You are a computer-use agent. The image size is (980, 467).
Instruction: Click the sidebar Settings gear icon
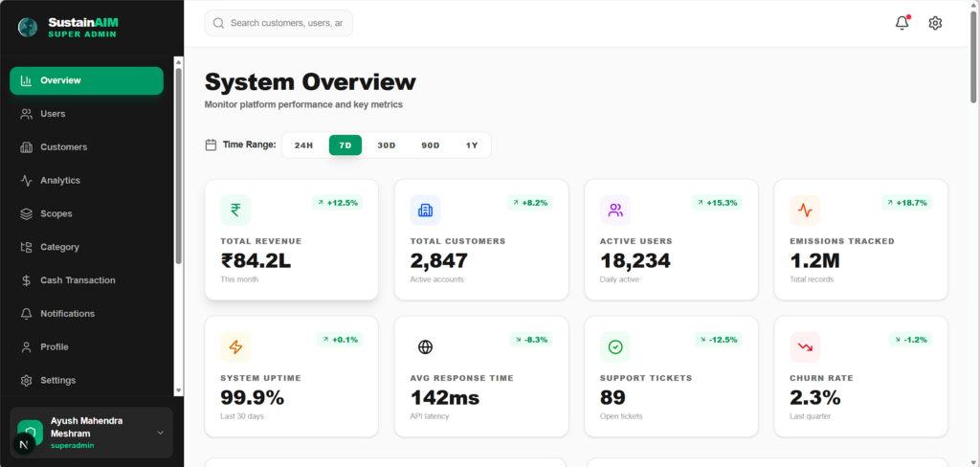(26, 380)
